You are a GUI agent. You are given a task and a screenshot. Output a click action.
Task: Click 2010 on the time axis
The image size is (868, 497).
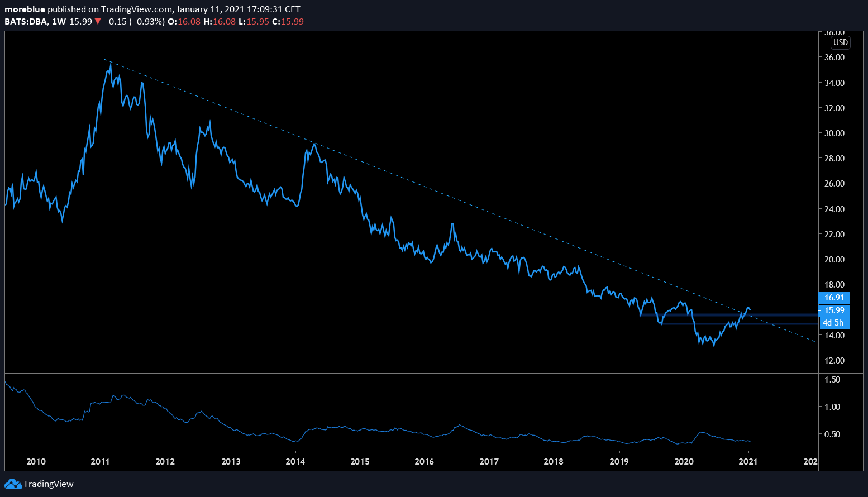[36, 461]
